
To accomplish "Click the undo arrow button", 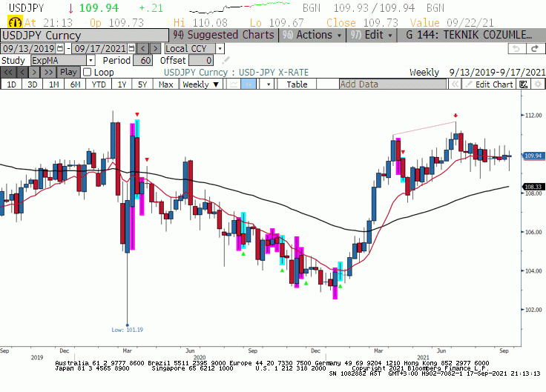I will point(516,48).
